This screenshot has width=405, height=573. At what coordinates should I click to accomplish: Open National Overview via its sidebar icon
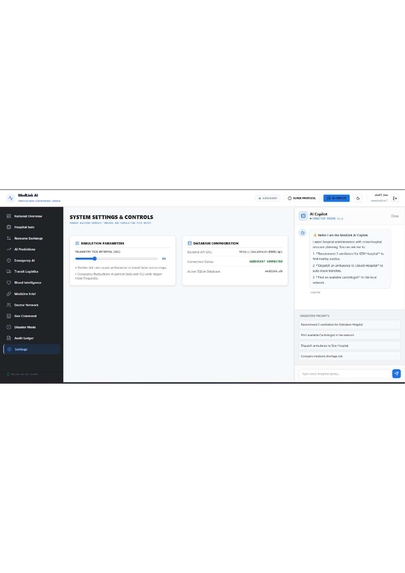coord(9,216)
